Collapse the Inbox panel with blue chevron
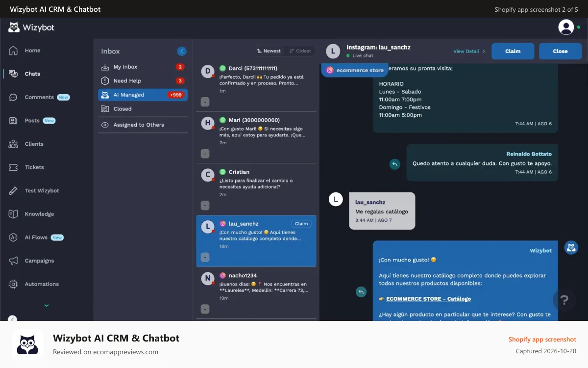The image size is (588, 368). pyautogui.click(x=182, y=51)
